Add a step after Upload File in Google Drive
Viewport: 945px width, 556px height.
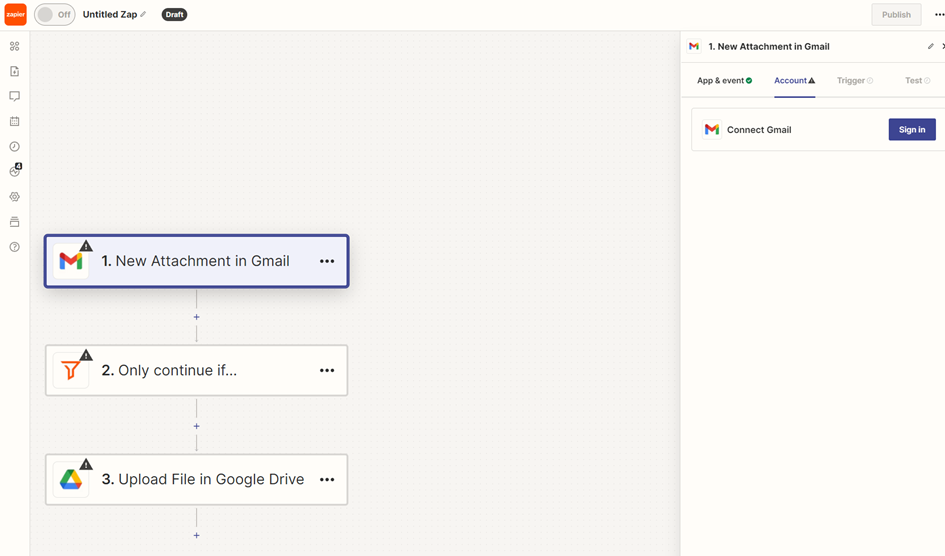[196, 535]
